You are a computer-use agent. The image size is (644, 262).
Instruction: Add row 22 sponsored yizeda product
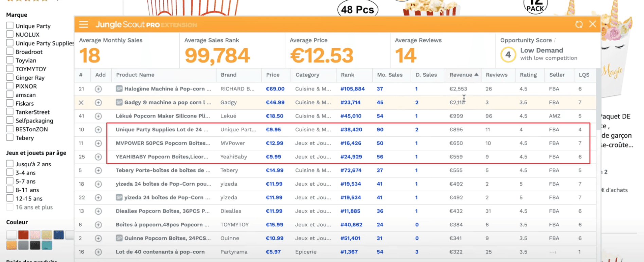pos(98,198)
